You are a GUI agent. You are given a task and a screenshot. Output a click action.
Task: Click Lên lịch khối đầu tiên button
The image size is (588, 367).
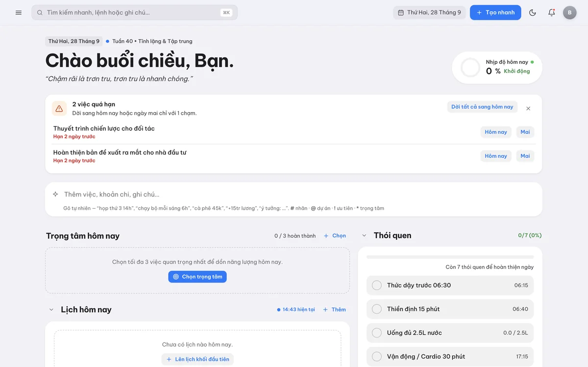pyautogui.click(x=197, y=359)
